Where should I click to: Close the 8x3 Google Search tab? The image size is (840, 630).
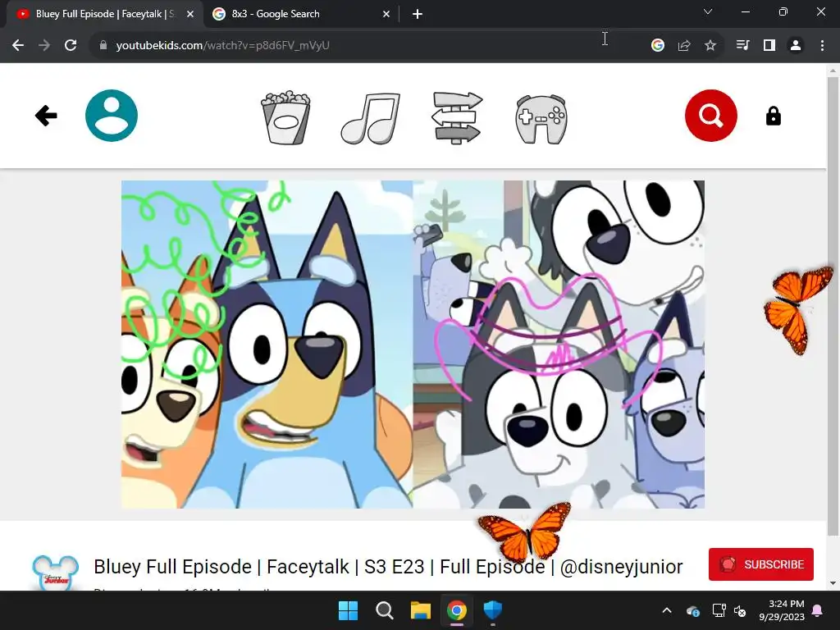tap(386, 14)
